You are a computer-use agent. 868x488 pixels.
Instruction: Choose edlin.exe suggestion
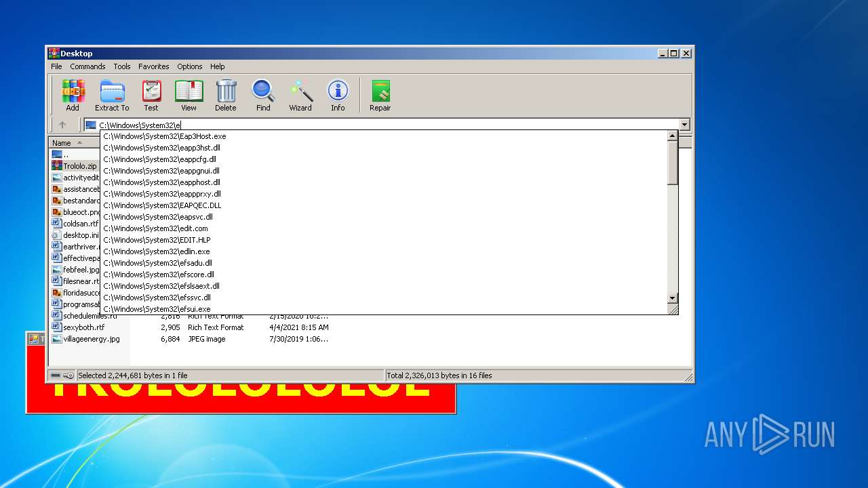click(x=384, y=251)
